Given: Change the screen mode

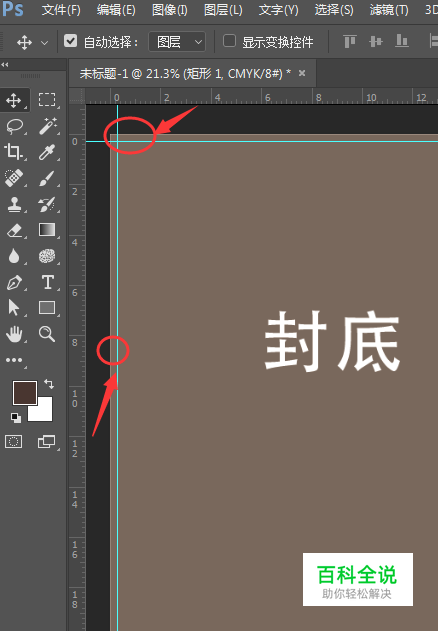Looking at the screenshot, I should (47, 441).
